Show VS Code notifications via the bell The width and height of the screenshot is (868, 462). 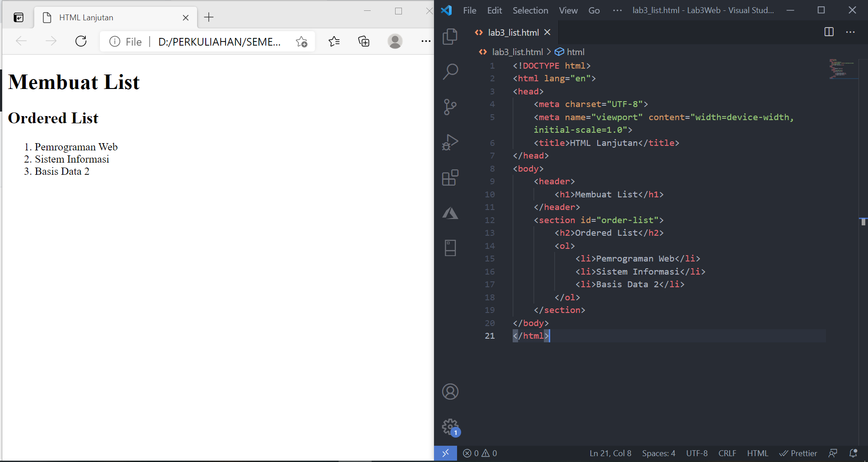point(854,453)
